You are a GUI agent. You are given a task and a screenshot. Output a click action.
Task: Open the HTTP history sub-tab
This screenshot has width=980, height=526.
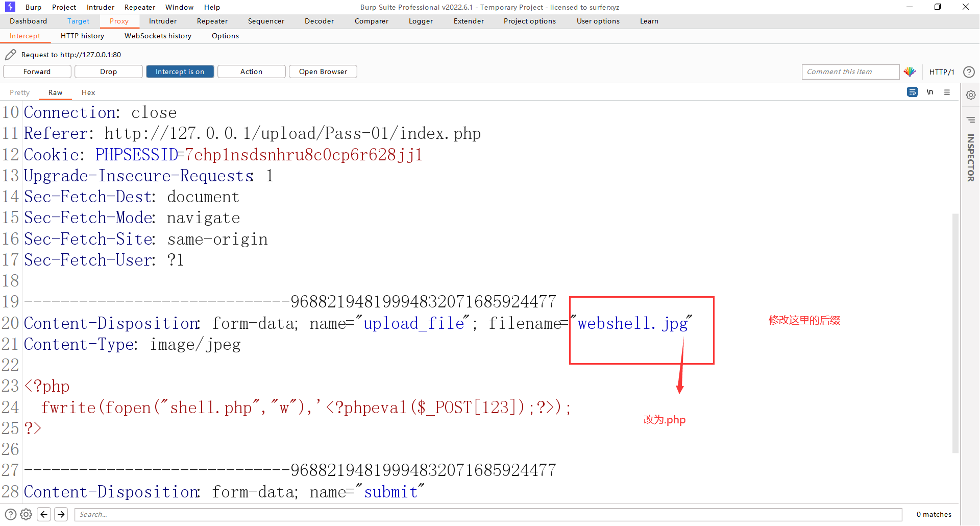(x=82, y=36)
